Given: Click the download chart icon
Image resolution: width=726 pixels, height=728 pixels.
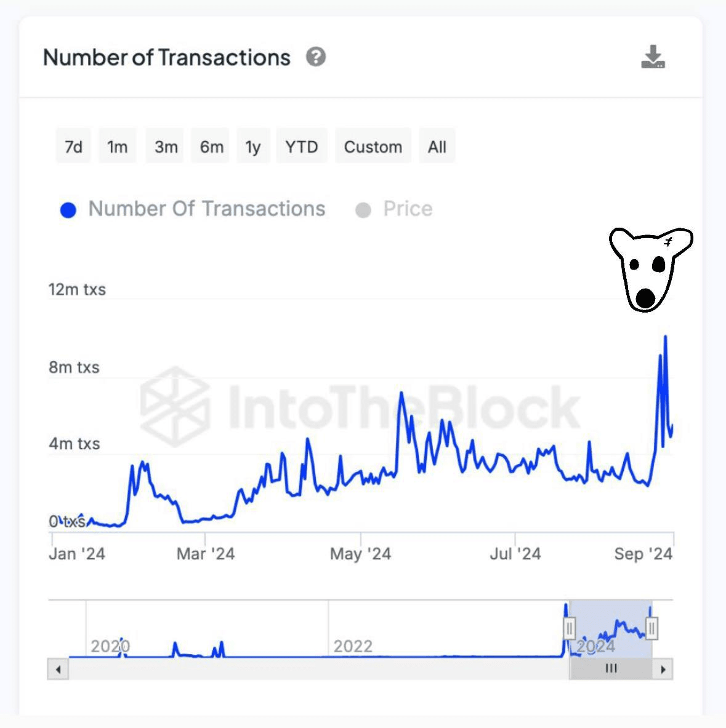Looking at the screenshot, I should [x=653, y=57].
